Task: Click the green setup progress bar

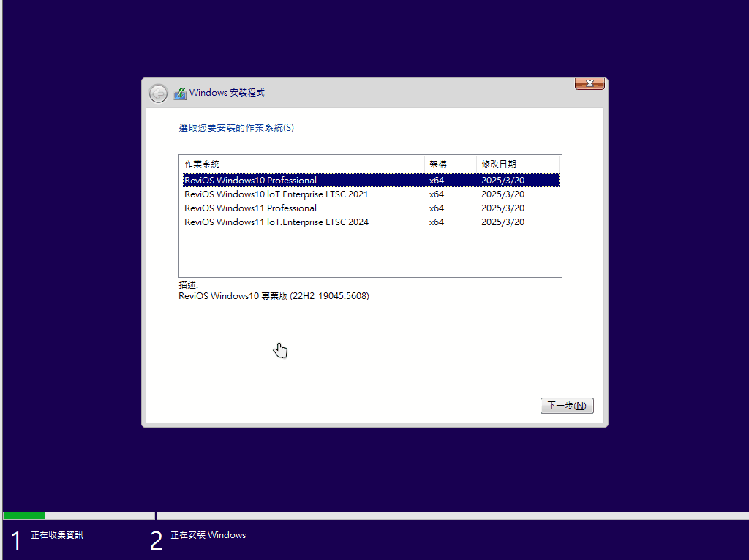Action: (24, 515)
